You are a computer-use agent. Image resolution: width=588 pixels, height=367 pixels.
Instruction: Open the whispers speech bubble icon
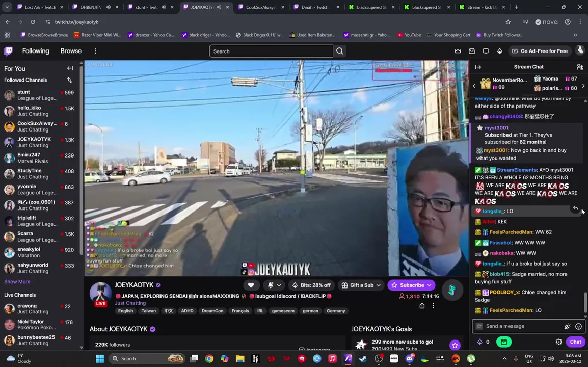pyautogui.click(x=486, y=51)
